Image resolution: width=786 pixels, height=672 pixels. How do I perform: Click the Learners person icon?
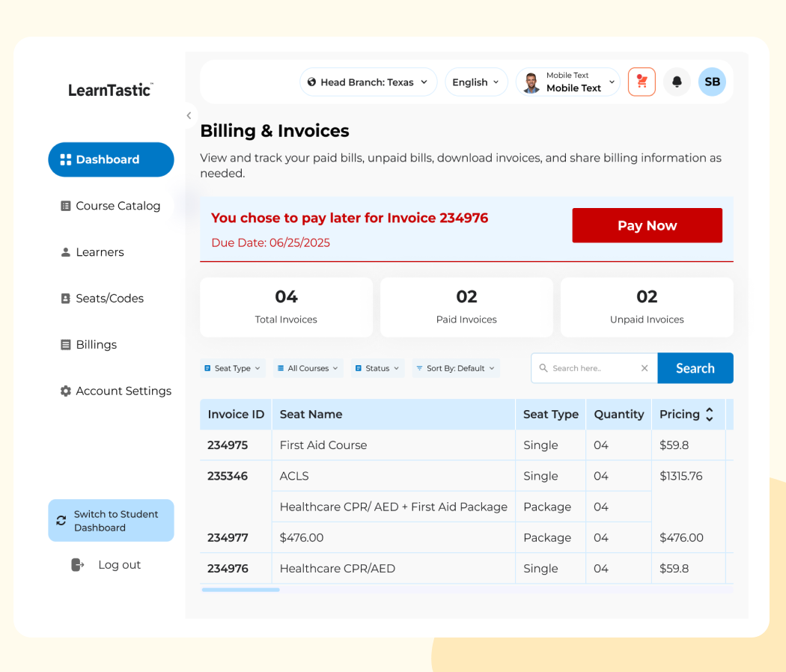[67, 252]
